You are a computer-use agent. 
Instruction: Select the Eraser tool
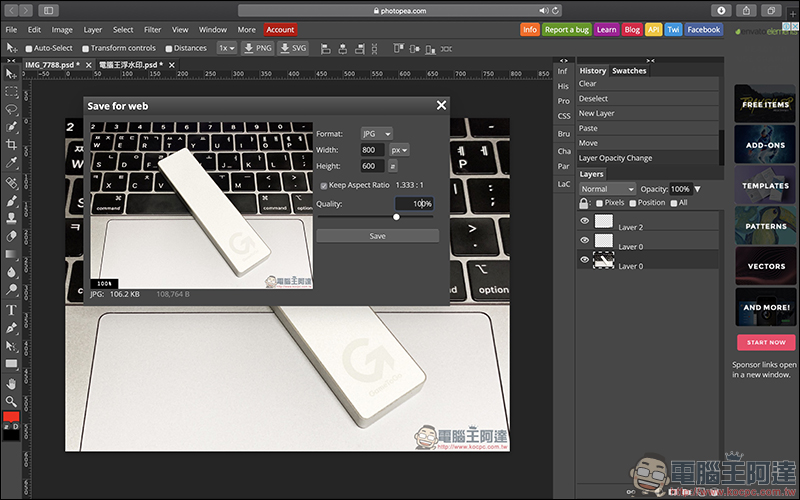click(x=11, y=236)
